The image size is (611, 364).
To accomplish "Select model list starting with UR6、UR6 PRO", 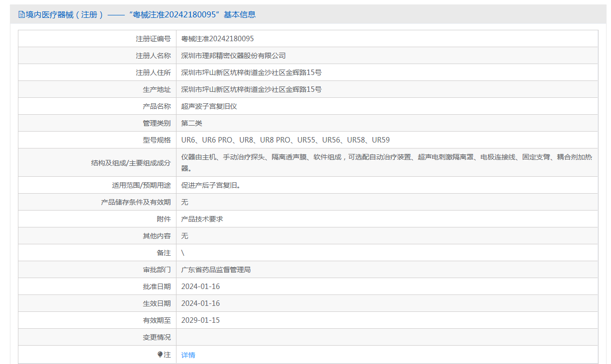I will point(285,140).
